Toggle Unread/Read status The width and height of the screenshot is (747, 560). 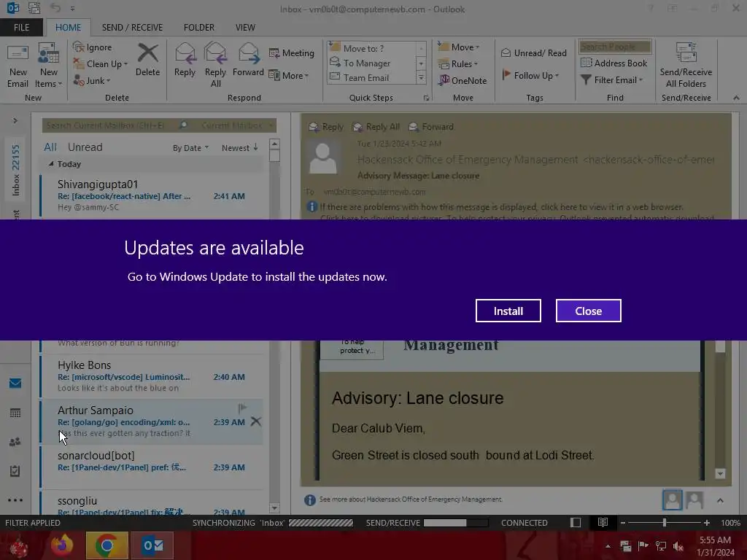point(533,52)
